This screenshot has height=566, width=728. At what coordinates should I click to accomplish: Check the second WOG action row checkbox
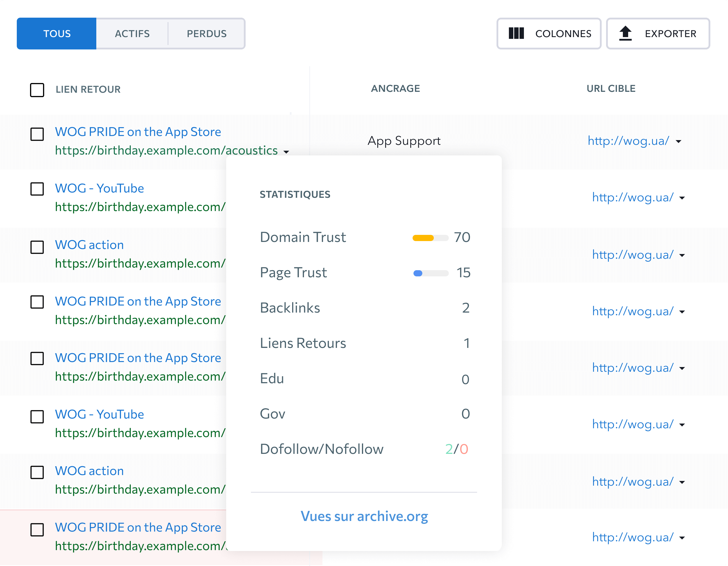tap(37, 472)
